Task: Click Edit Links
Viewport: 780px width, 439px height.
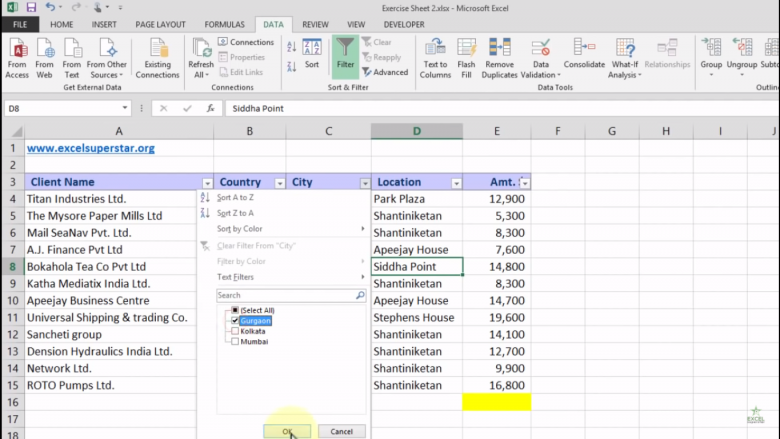Action: tap(241, 72)
